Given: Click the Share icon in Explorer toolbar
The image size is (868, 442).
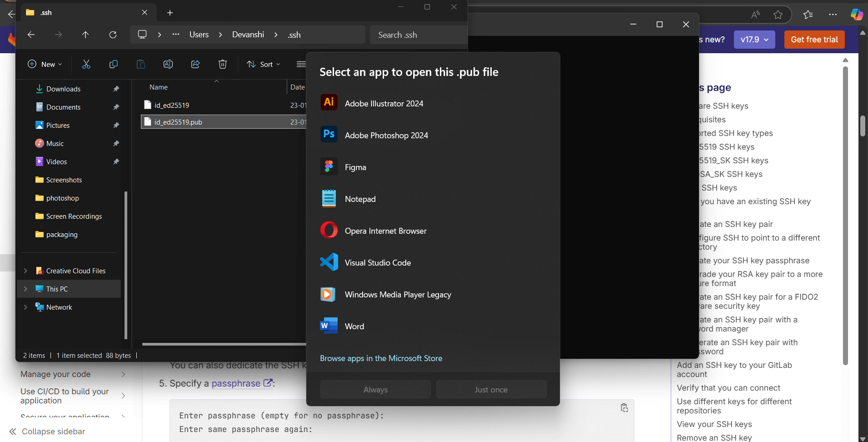Looking at the screenshot, I should tap(195, 64).
